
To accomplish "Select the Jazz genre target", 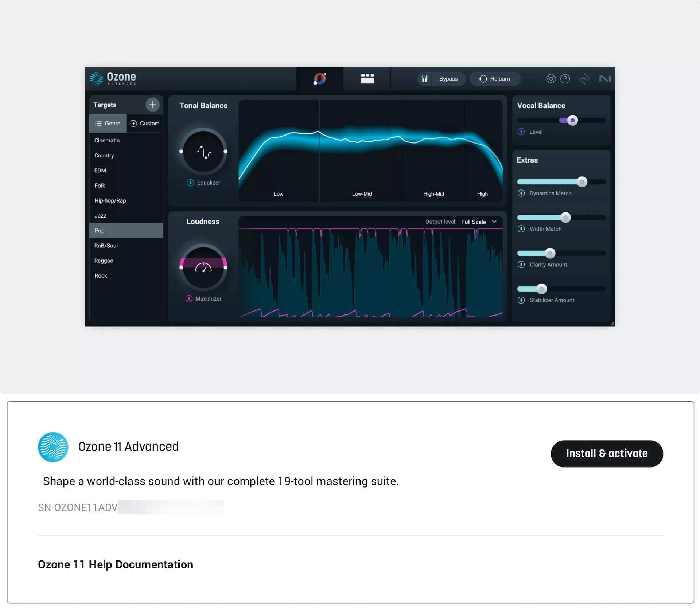I will click(126, 215).
